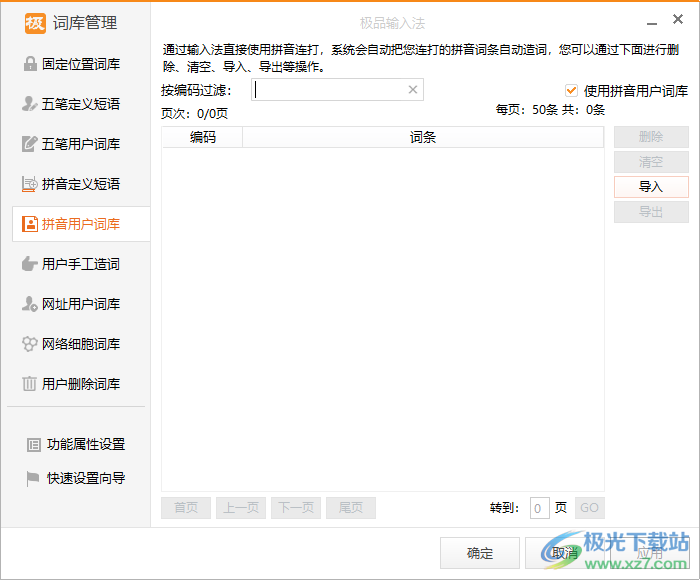Click the 上一页 button
Viewport: 700px width, 580px height.
(241, 508)
